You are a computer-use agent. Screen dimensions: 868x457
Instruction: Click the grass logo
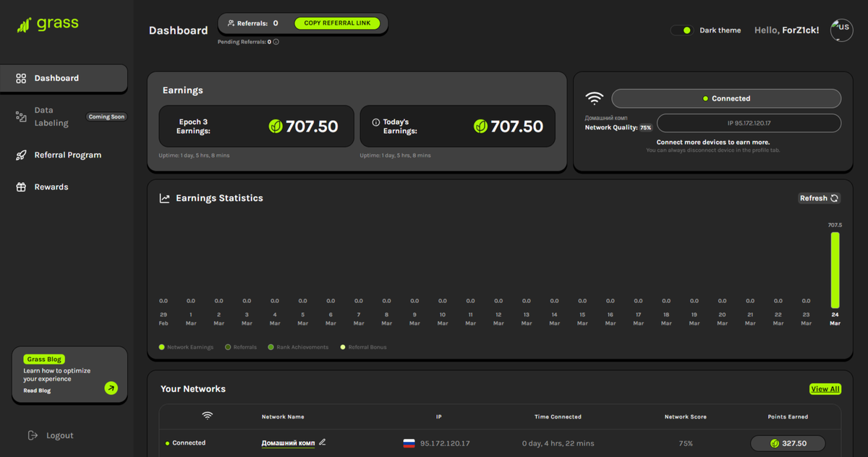(x=48, y=25)
